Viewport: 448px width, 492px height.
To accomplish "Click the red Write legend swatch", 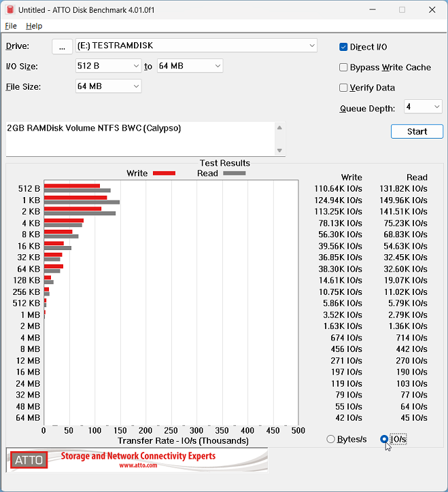I will coord(165,173).
